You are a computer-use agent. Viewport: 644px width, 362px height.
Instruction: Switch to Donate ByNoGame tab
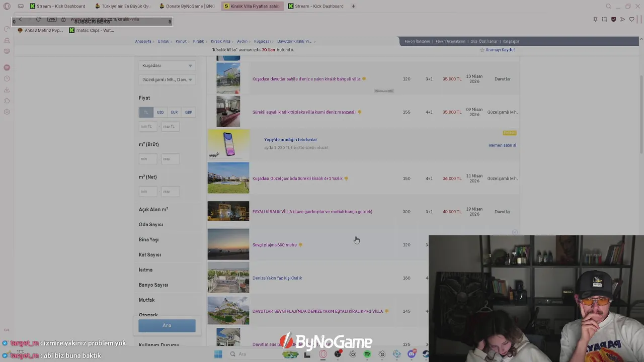tap(187, 6)
